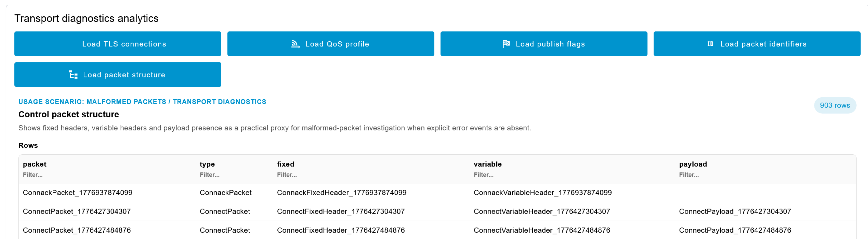This screenshot has height=246, width=868.
Task: Sort by the packet column header
Action: tap(34, 164)
